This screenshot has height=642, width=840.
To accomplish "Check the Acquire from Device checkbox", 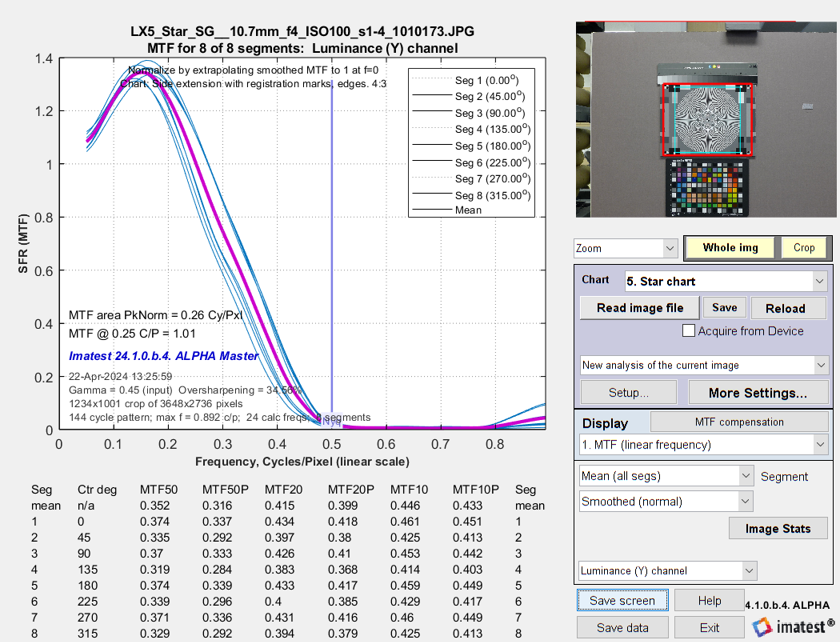I will [688, 331].
